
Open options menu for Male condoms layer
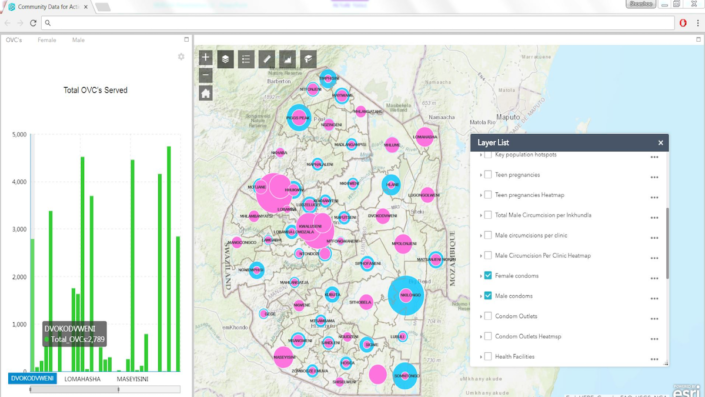pyautogui.click(x=654, y=299)
